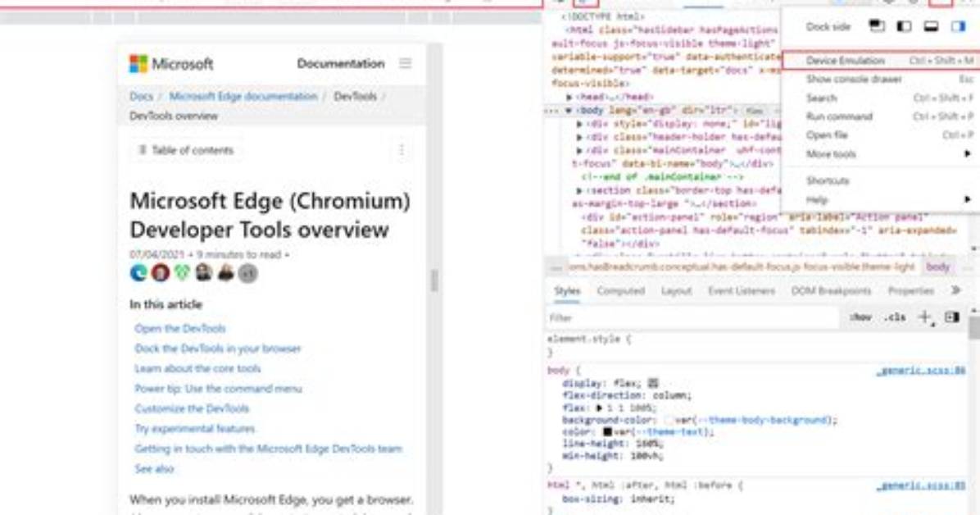Open the Help submenu

[x=881, y=200]
